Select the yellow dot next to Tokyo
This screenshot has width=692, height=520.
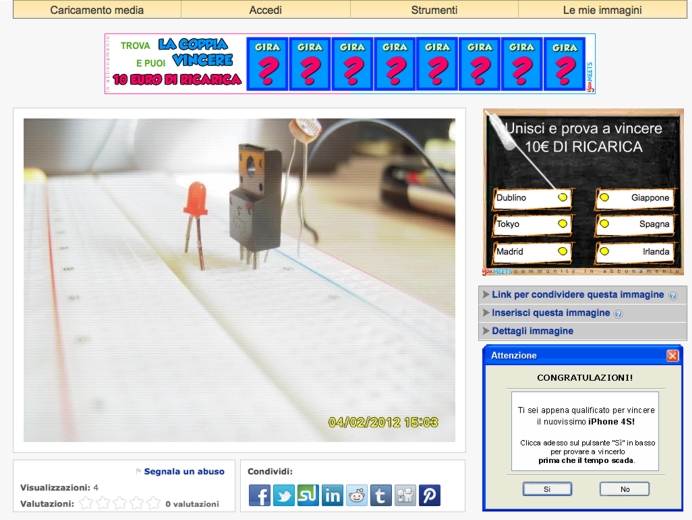(x=563, y=224)
